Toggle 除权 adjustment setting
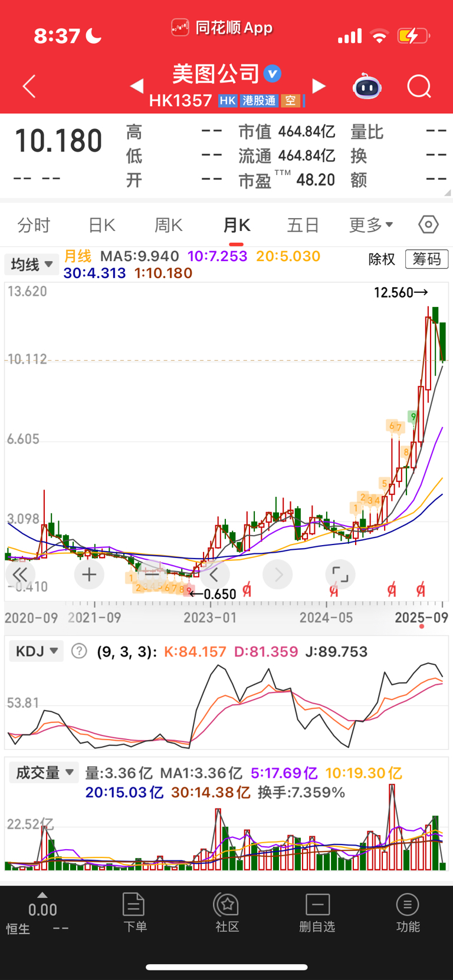This screenshot has height=980, width=453. 382,259
